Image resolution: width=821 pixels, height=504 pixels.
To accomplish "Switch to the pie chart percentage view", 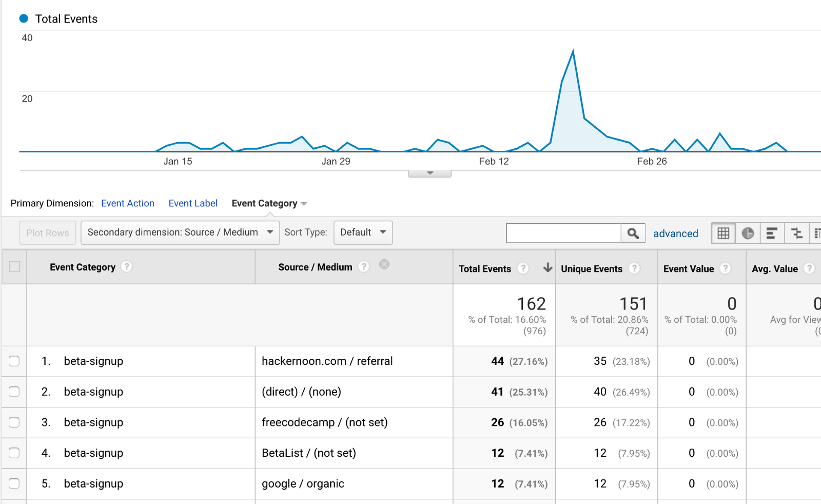I will (x=748, y=234).
